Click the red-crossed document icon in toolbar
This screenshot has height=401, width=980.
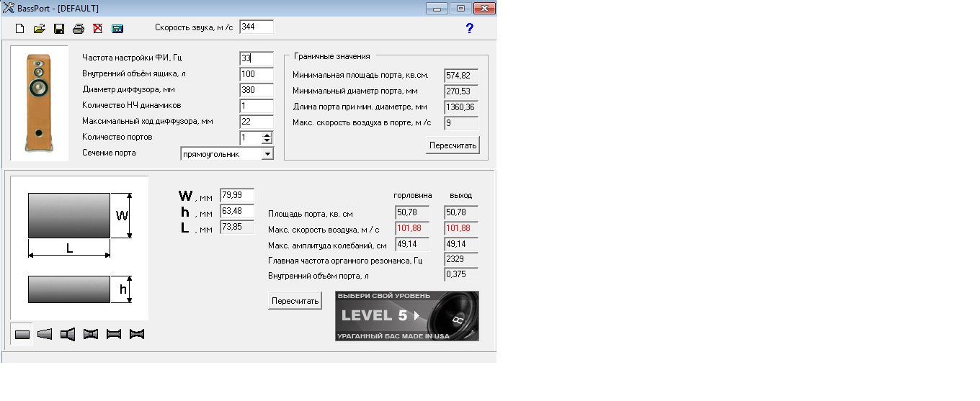pos(97,29)
